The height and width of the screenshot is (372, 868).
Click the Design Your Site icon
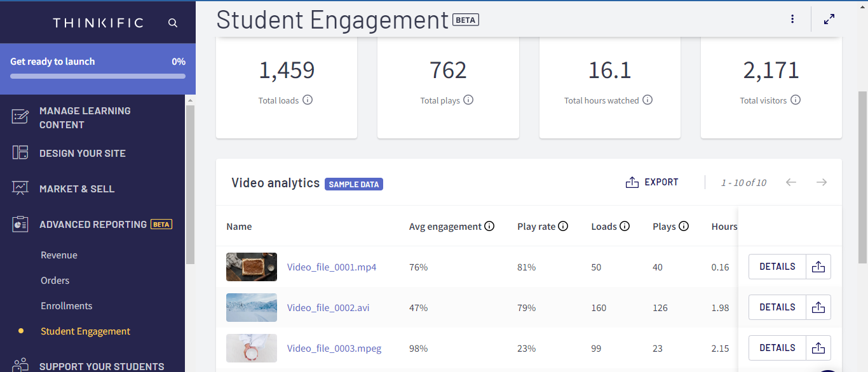pyautogui.click(x=20, y=152)
